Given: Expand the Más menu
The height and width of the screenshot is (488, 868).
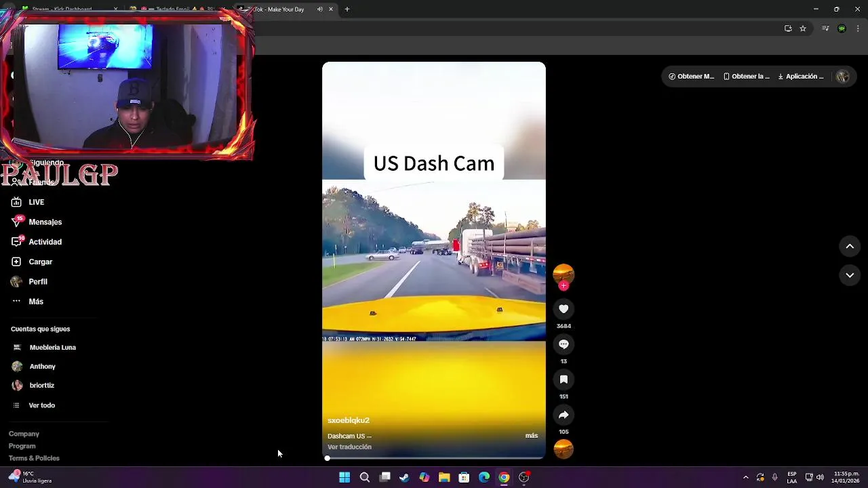Looking at the screenshot, I should click(27, 302).
